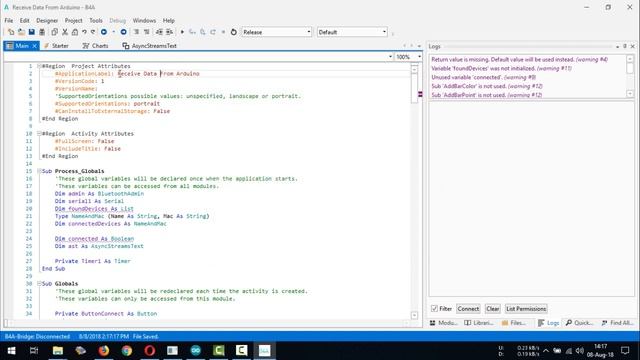Collapse the Sub Globals block
Screen dimensions: 640x360
(x=39, y=283)
